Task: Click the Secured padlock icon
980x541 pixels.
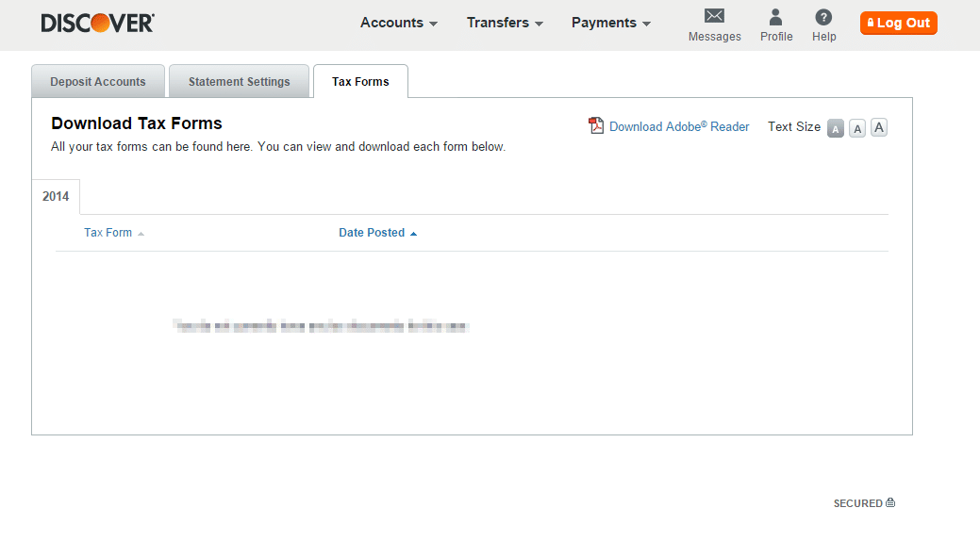Action: click(890, 503)
